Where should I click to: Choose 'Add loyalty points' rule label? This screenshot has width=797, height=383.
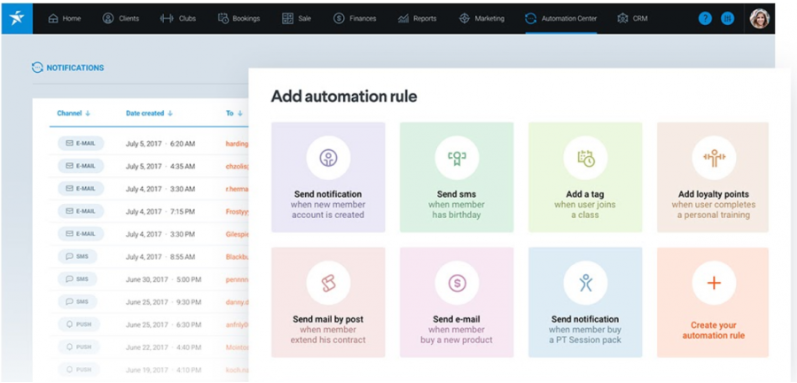tap(713, 194)
